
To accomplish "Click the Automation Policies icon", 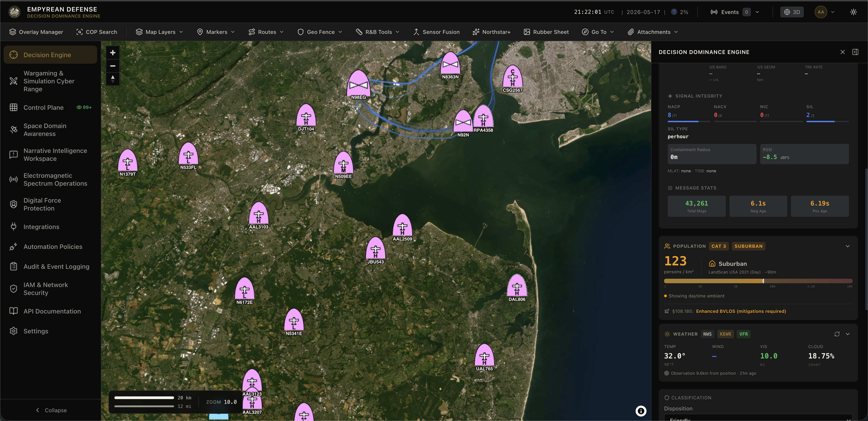I will 14,247.
